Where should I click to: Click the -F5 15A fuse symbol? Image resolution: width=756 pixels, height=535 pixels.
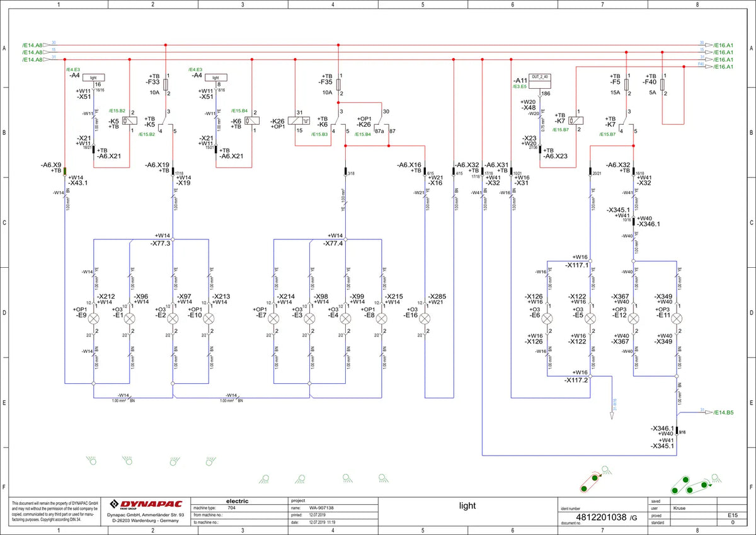(626, 84)
